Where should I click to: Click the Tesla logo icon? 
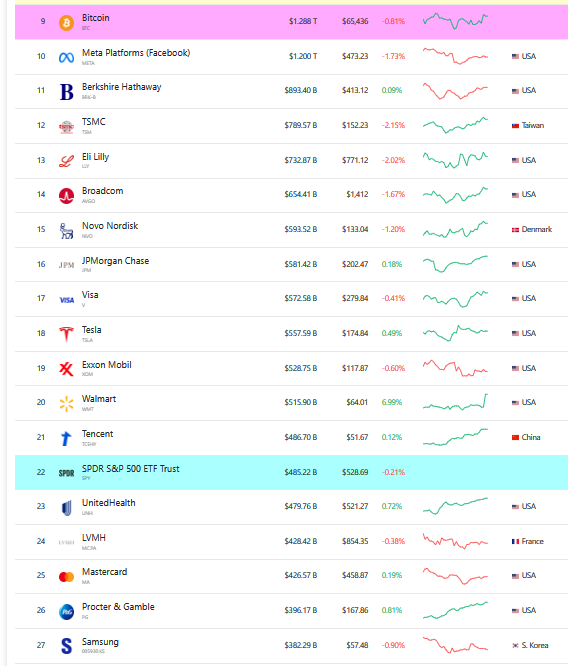tap(66, 334)
